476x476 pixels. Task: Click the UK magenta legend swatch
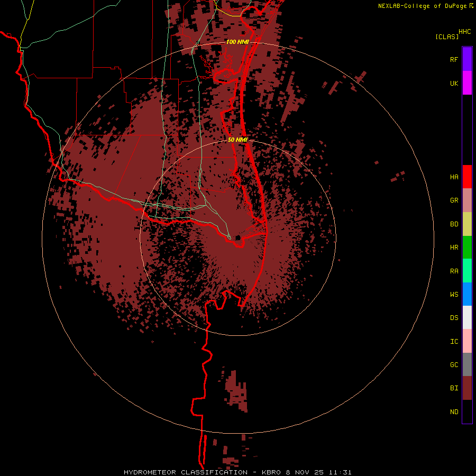467,83
